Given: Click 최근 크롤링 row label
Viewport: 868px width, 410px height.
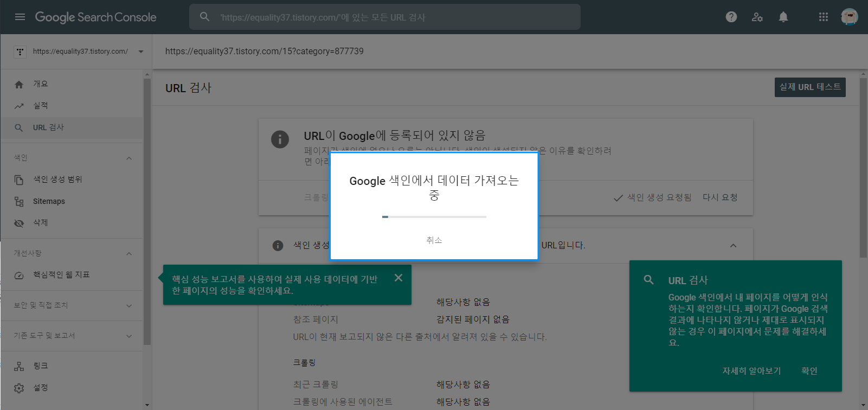Looking at the screenshot, I should pos(316,385).
